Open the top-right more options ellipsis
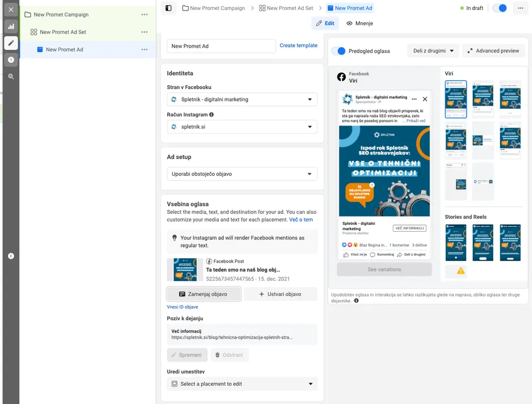Viewport: 532px width, 404px height. click(520, 8)
